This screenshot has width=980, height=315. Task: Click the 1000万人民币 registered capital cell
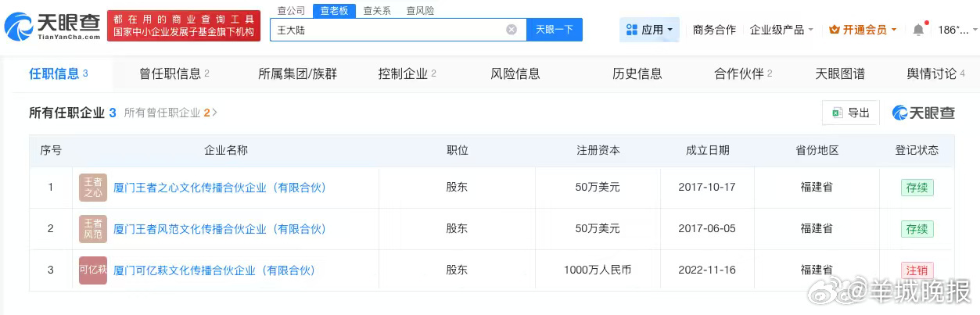click(x=598, y=270)
